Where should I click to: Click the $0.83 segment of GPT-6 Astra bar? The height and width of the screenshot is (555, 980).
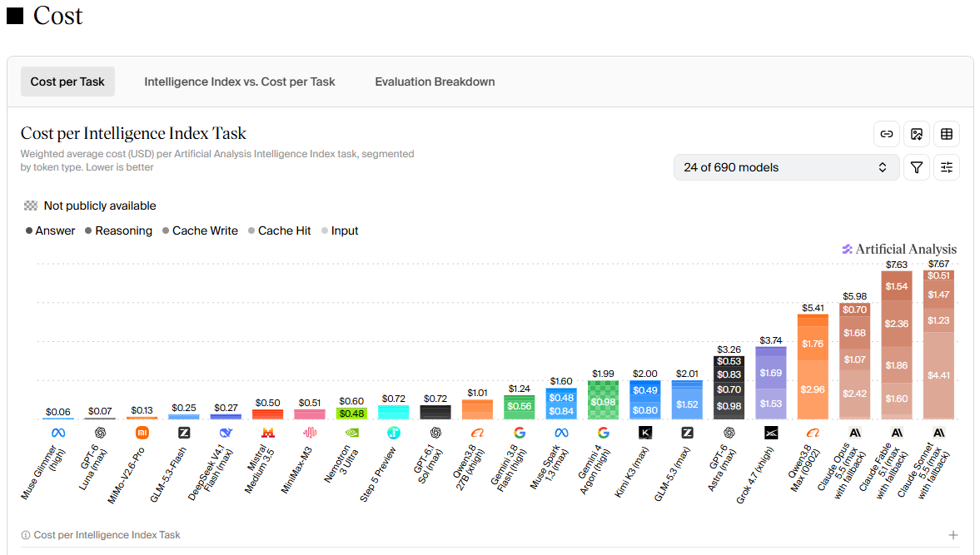[729, 374]
